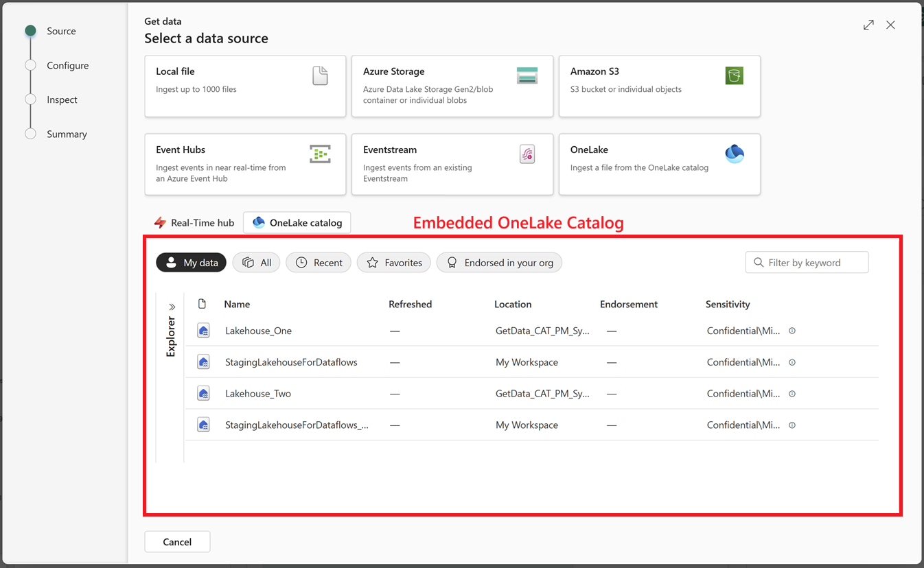Viewport: 924px width, 568px height.
Task: Switch to the OneLake catalog tab
Action: click(x=297, y=222)
